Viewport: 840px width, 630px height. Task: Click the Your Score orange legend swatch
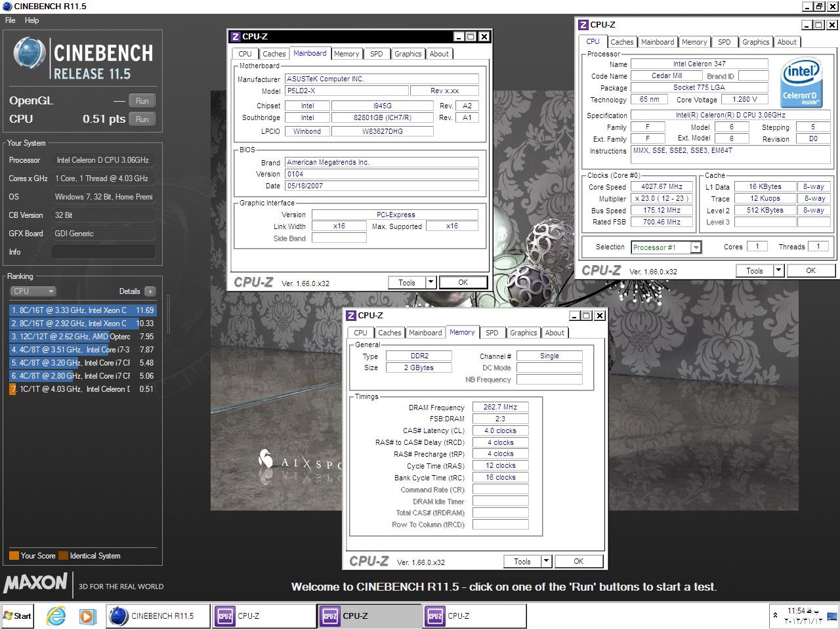pyautogui.click(x=14, y=556)
